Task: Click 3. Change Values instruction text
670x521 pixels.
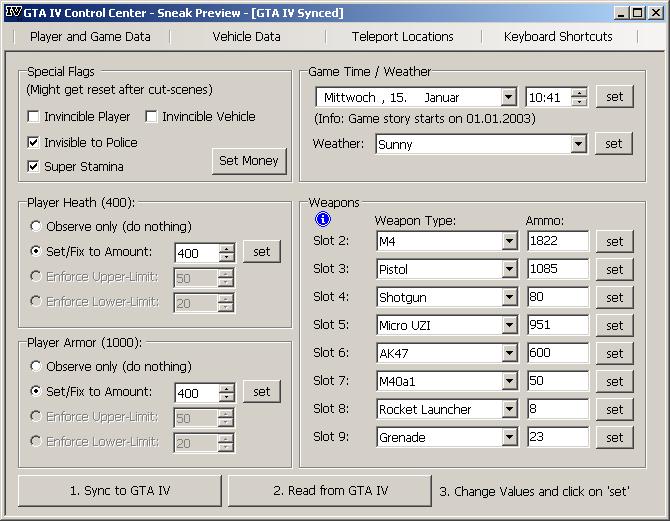Action: (x=535, y=491)
